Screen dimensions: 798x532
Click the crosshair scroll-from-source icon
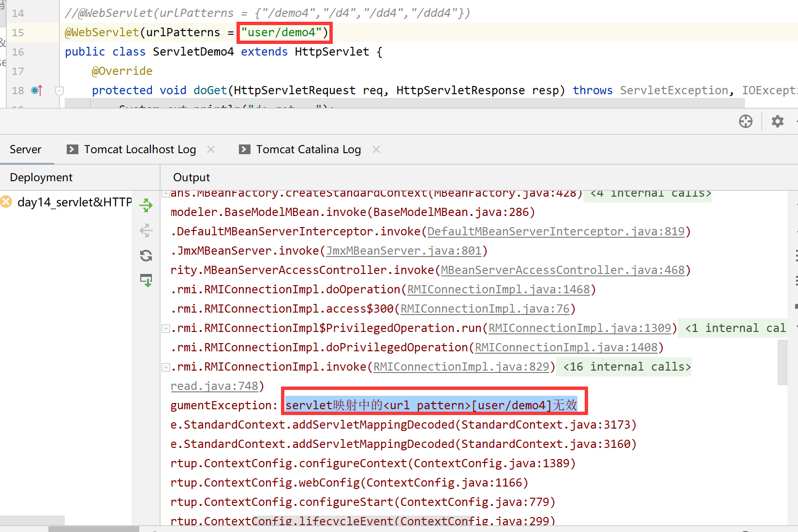[x=745, y=121]
